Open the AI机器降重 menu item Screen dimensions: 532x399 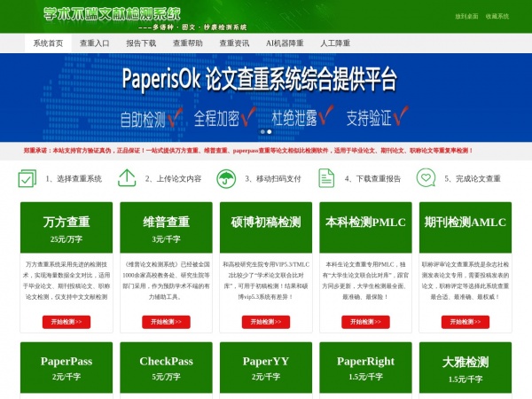285,43
